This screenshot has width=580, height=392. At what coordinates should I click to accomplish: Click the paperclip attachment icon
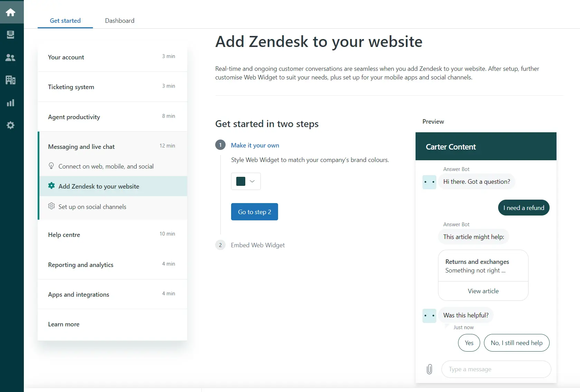(x=429, y=369)
